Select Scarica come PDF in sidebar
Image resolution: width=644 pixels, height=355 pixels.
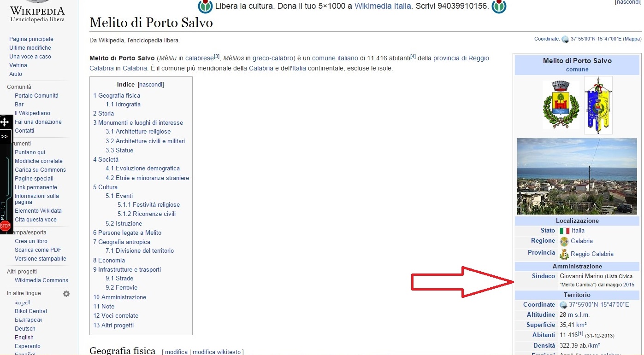(38, 250)
